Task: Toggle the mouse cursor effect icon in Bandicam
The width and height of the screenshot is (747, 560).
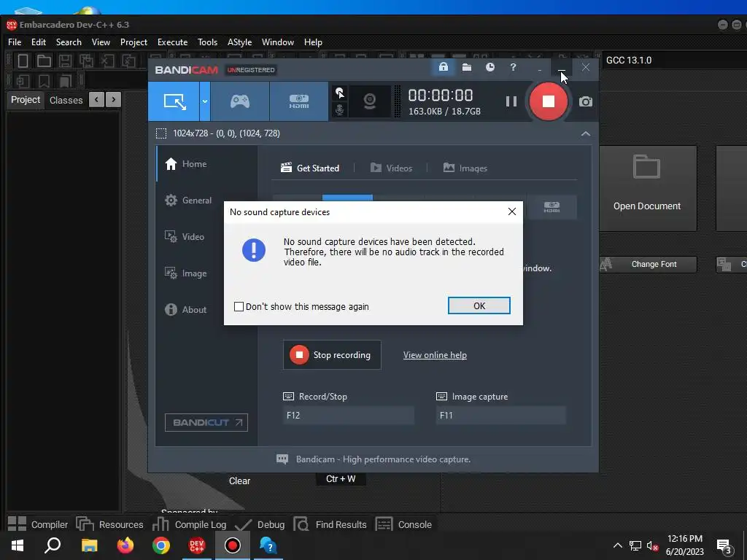Action: point(339,93)
